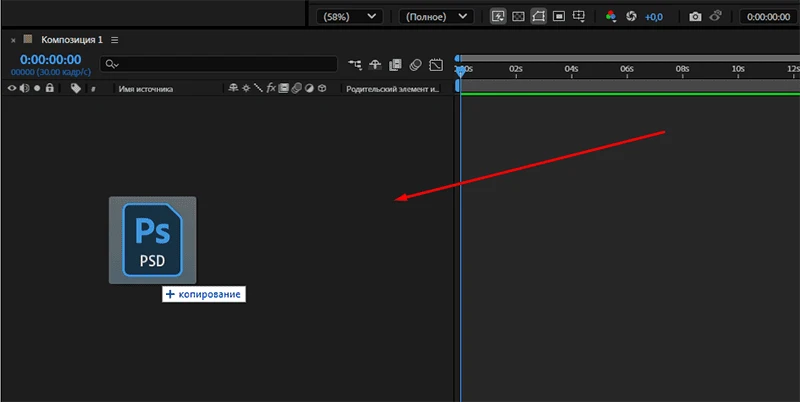Click the collapse transformations sun icon
The height and width of the screenshot is (402, 800).
pyautogui.click(x=246, y=88)
